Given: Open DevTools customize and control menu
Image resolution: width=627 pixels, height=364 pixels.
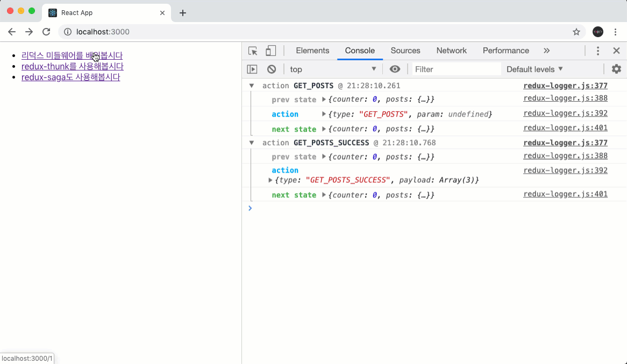Looking at the screenshot, I should tap(598, 51).
